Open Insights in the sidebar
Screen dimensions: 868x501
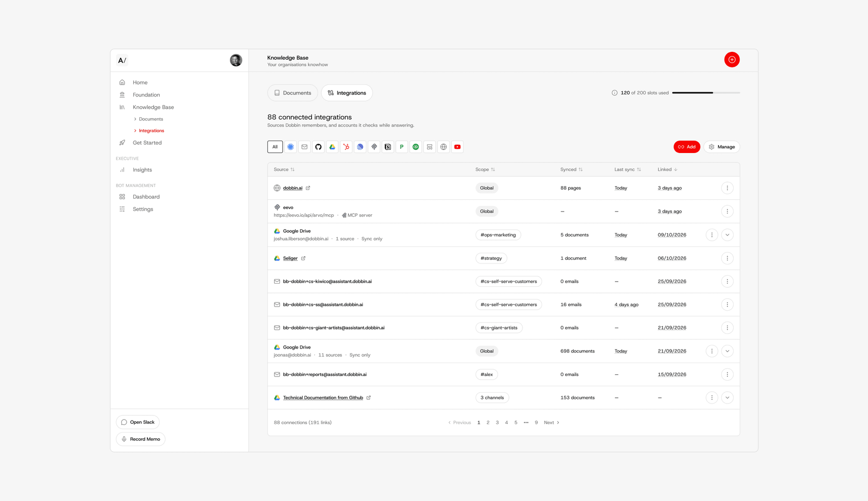142,170
